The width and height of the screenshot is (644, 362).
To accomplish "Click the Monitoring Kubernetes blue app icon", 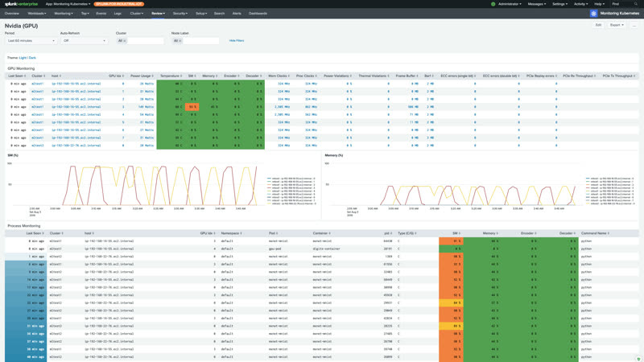I will click(x=593, y=14).
